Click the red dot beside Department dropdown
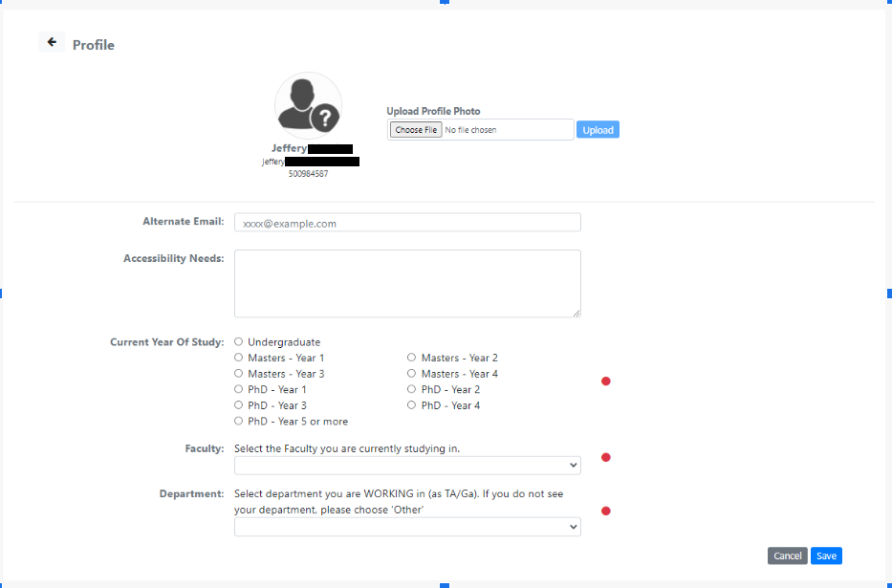 coord(605,511)
